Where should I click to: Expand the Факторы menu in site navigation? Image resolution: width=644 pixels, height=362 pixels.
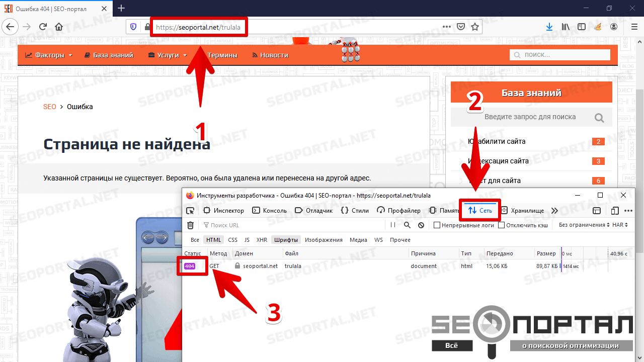click(x=49, y=55)
